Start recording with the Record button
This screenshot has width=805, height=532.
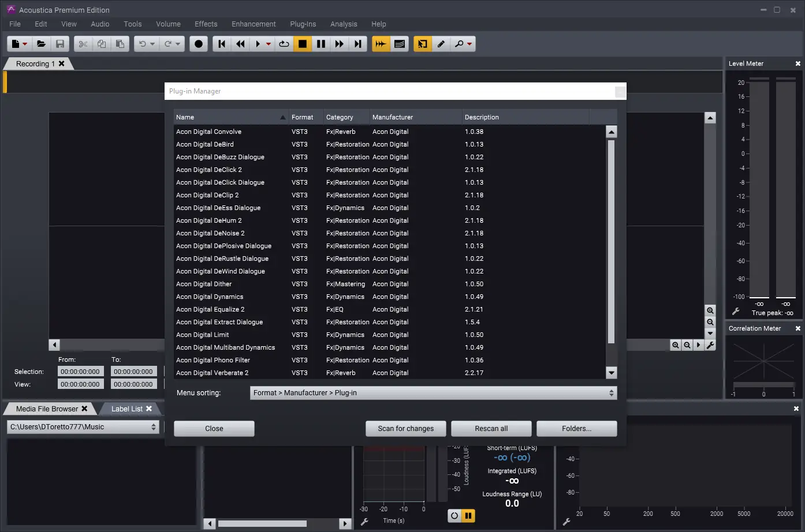point(199,44)
